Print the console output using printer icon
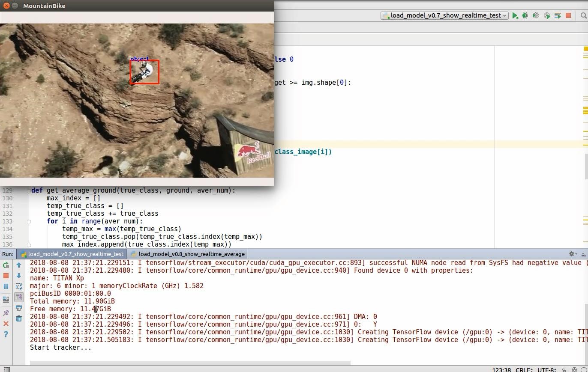588x372 pixels. point(19,308)
